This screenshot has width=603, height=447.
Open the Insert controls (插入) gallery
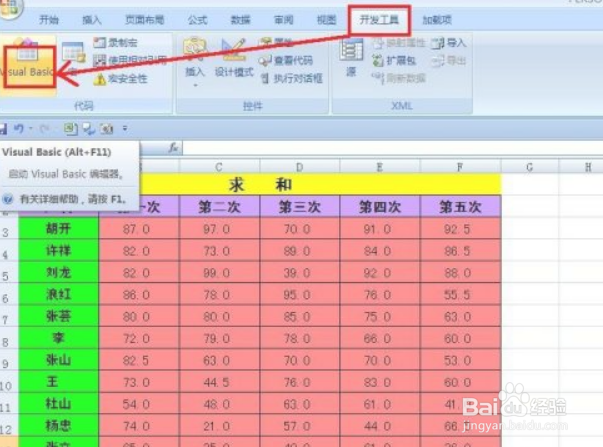(195, 62)
